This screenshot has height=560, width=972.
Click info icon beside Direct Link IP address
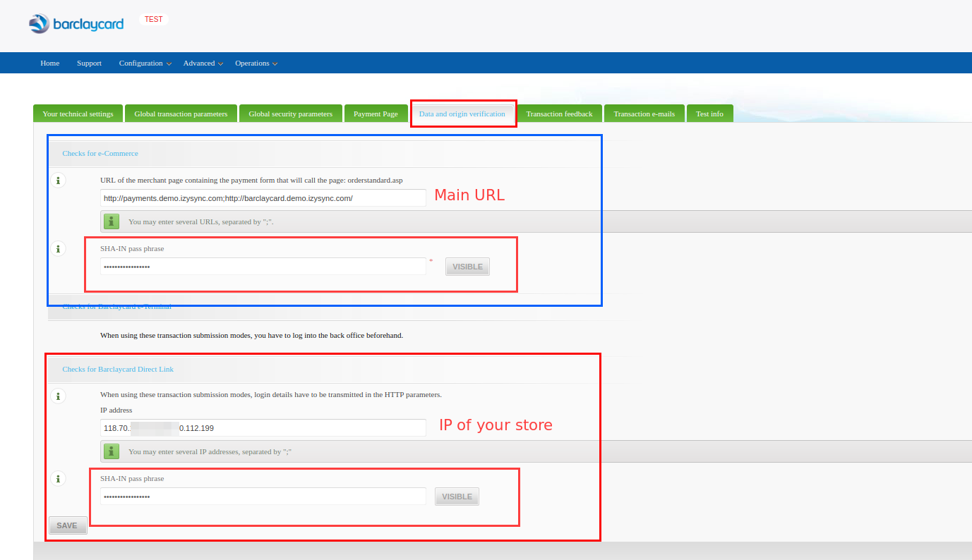click(x=58, y=396)
